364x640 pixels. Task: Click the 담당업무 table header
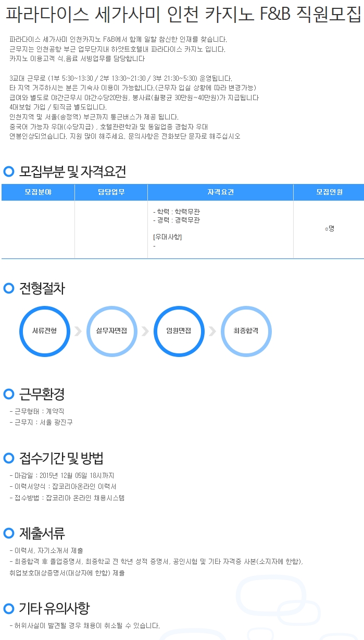point(111,192)
